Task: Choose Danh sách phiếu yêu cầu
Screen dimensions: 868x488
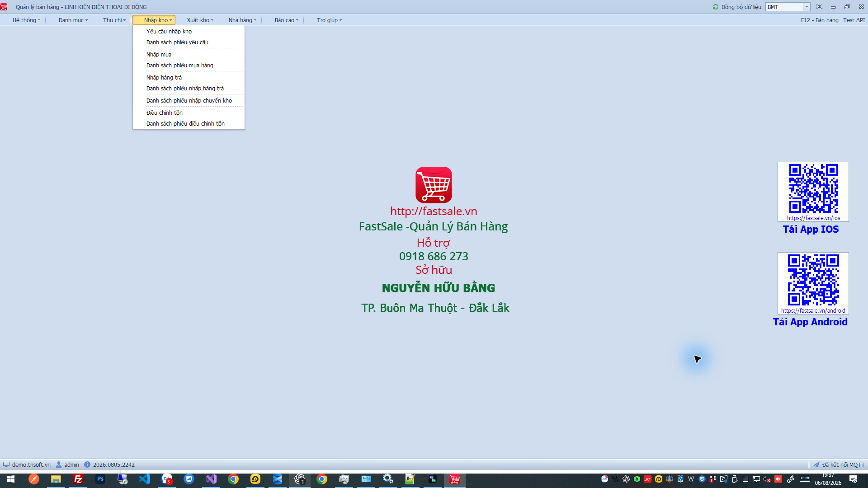Action: [x=189, y=42]
